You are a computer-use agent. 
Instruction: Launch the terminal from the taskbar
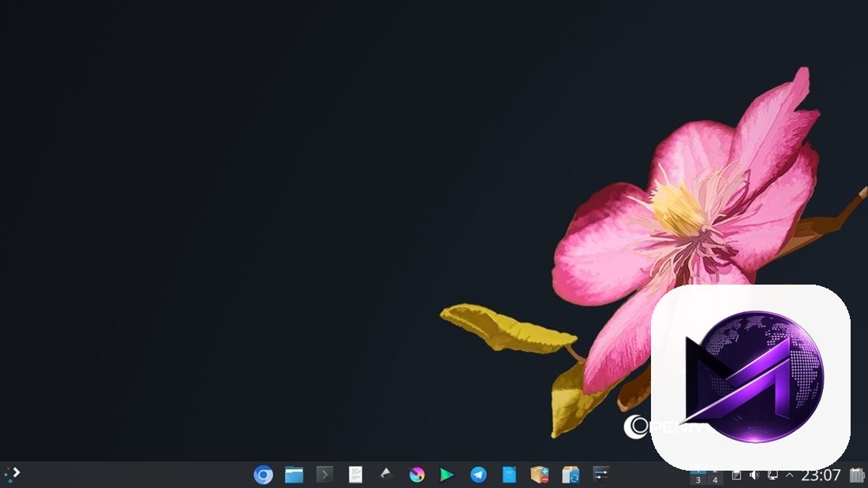324,474
